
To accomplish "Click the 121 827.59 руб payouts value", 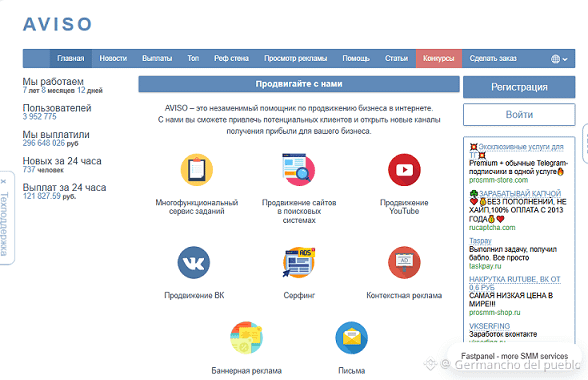I will (49, 196).
